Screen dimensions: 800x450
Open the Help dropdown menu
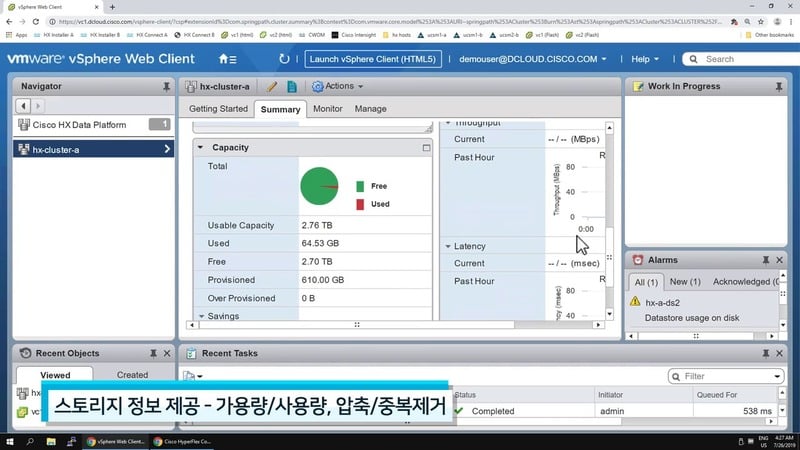click(x=645, y=59)
